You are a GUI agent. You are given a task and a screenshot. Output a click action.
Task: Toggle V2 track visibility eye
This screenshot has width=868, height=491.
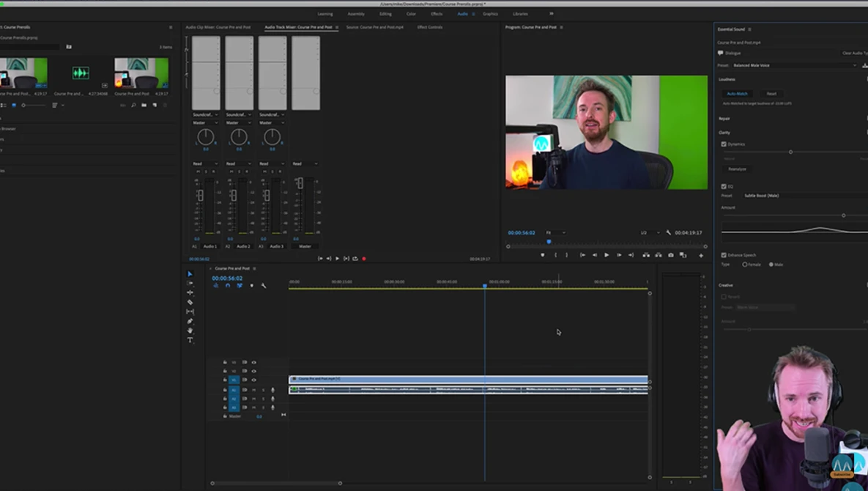254,371
